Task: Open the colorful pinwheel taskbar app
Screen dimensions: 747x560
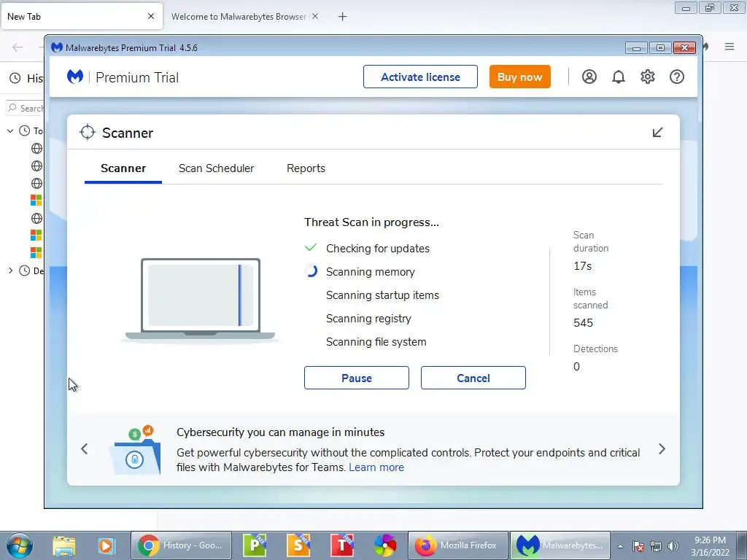Action: point(385,545)
